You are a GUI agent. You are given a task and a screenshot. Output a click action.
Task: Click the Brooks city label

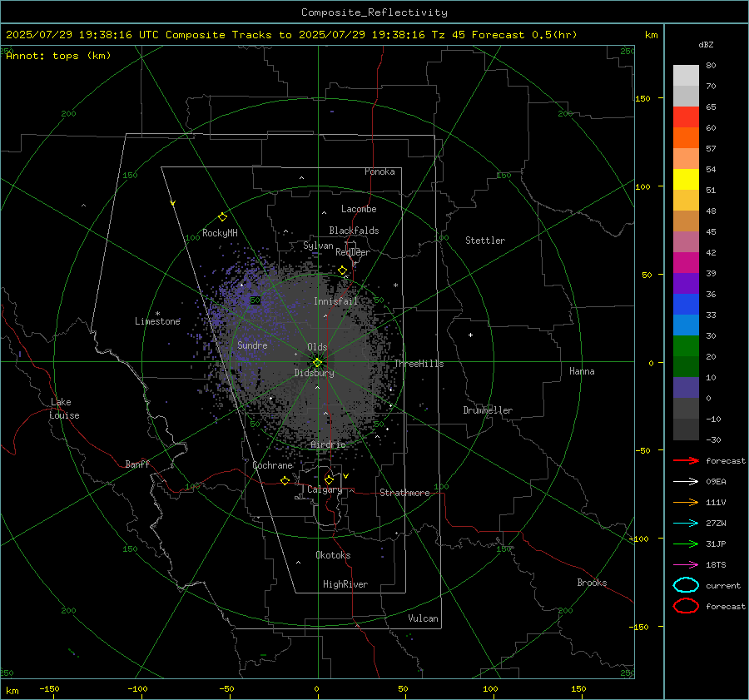(x=592, y=583)
